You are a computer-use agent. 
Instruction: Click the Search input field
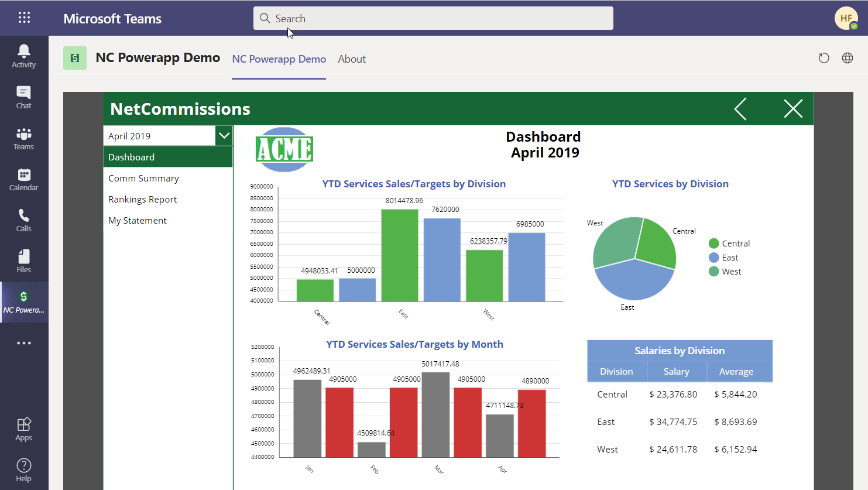(433, 18)
